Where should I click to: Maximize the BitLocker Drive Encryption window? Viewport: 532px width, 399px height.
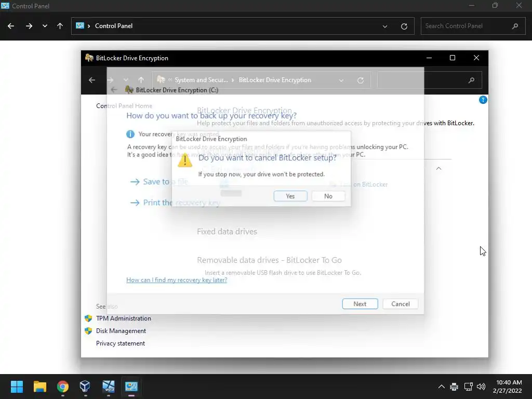point(453,58)
